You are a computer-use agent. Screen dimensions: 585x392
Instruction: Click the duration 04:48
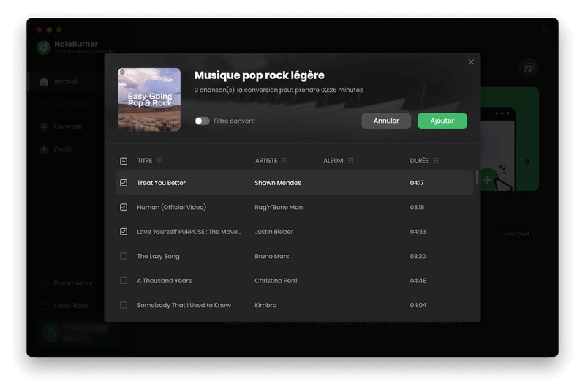tap(418, 281)
